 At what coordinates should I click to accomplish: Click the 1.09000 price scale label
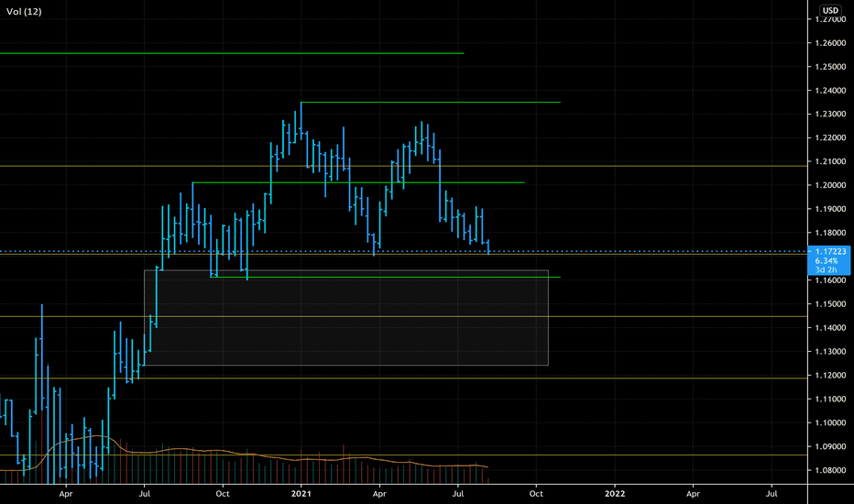tap(830, 446)
